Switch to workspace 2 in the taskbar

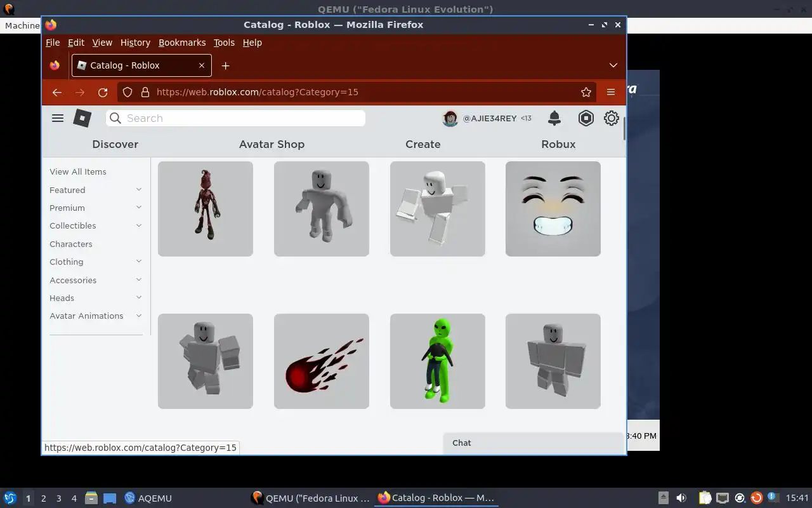pos(43,498)
